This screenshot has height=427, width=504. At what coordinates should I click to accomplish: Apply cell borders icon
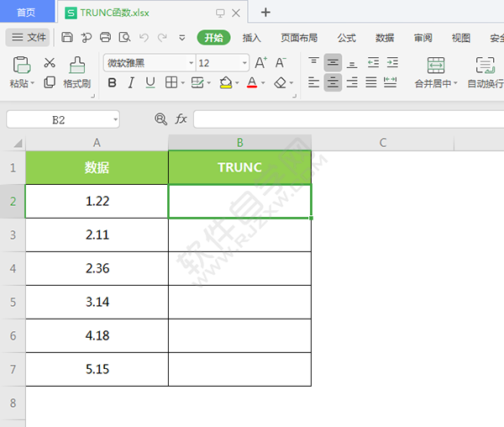pos(171,82)
